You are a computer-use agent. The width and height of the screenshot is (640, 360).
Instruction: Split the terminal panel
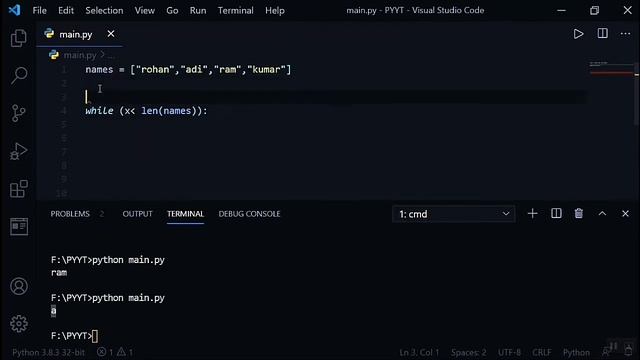pos(556,213)
